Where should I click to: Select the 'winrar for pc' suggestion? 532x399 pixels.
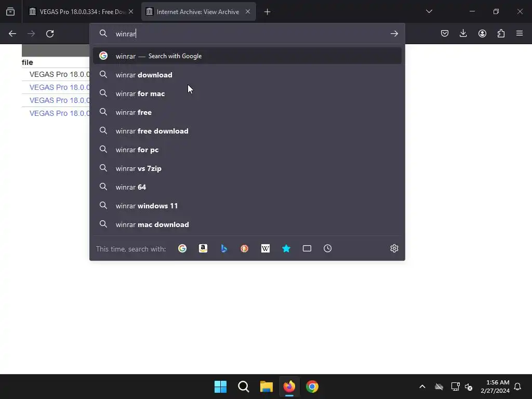(x=247, y=150)
